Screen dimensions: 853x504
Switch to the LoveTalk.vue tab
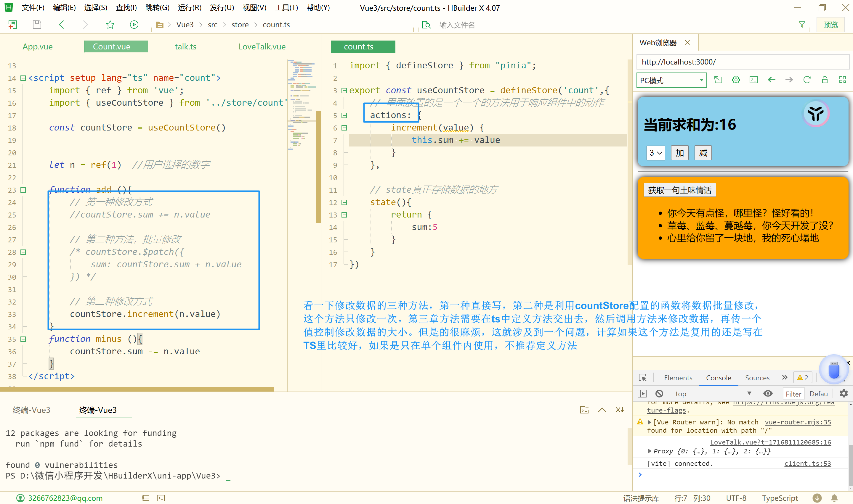(262, 46)
